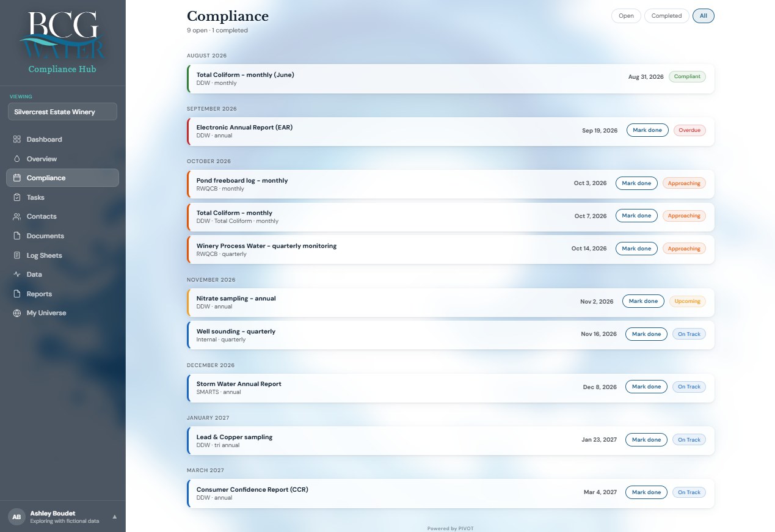Image resolution: width=775 pixels, height=532 pixels.
Task: Mark Electronic Annual Report (EAR) done
Action: point(647,130)
